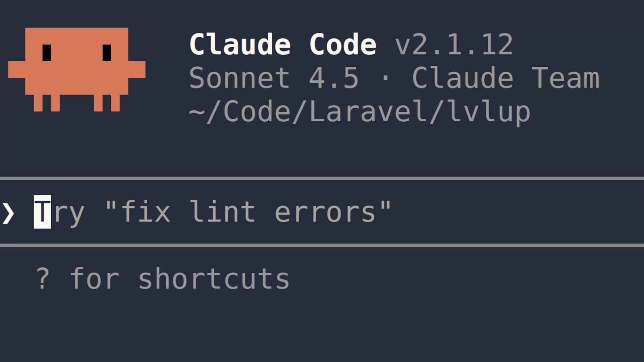The width and height of the screenshot is (644, 362).
Task: Select the "Sonnet 4.5" model label
Action: point(274,78)
